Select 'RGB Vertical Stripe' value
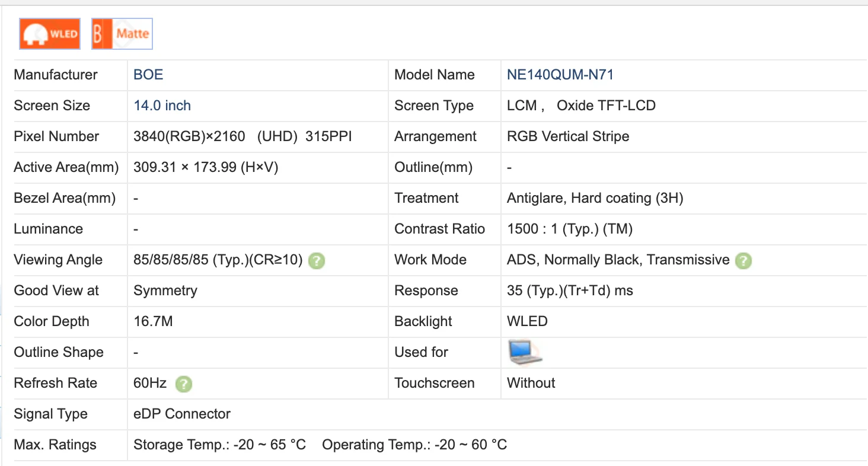Image resolution: width=868 pixels, height=466 pixels. 568,136
